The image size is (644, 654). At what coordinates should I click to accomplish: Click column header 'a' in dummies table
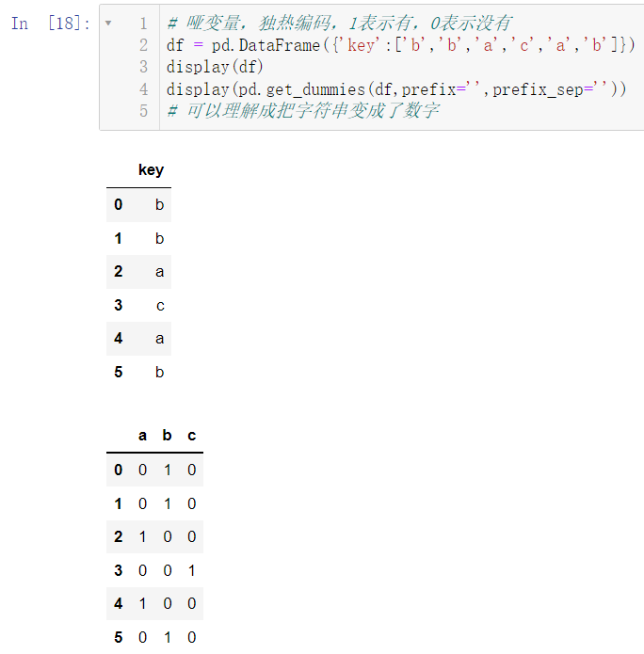tap(143, 436)
